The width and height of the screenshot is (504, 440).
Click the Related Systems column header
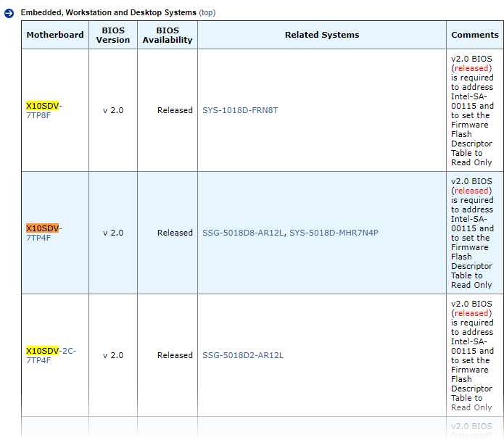coord(322,35)
